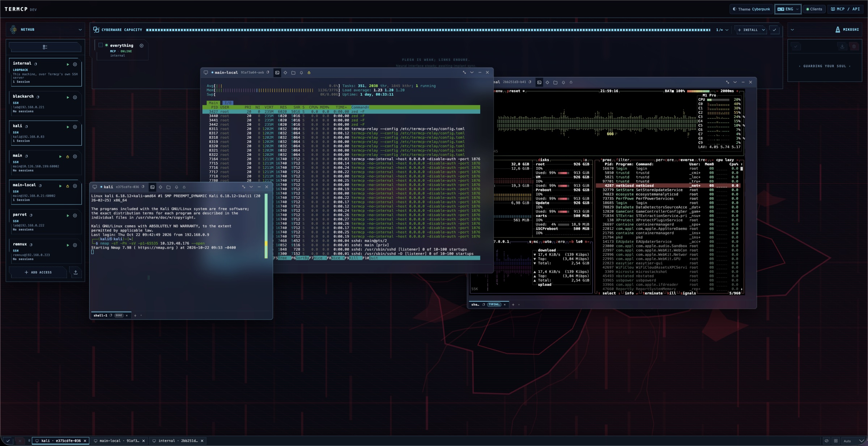Switch to the shell-1 tab in kali window

[x=111, y=315]
